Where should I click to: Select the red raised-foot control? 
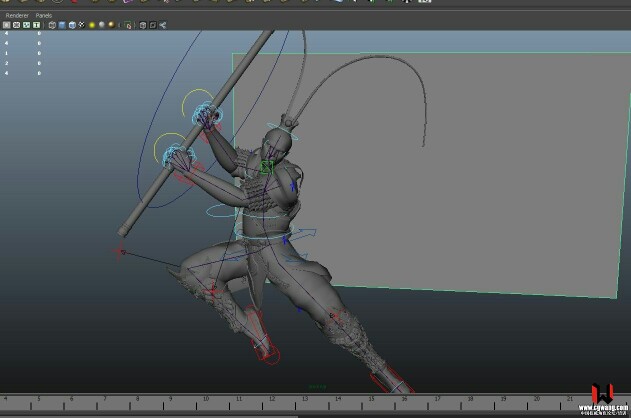pyautogui.click(x=264, y=336)
